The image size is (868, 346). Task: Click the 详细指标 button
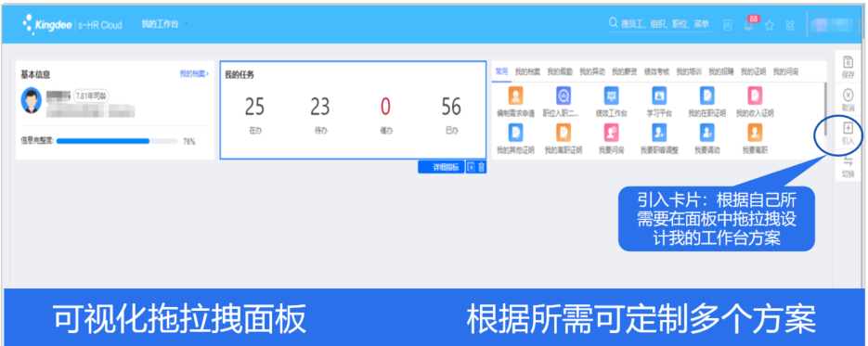pyautogui.click(x=441, y=168)
